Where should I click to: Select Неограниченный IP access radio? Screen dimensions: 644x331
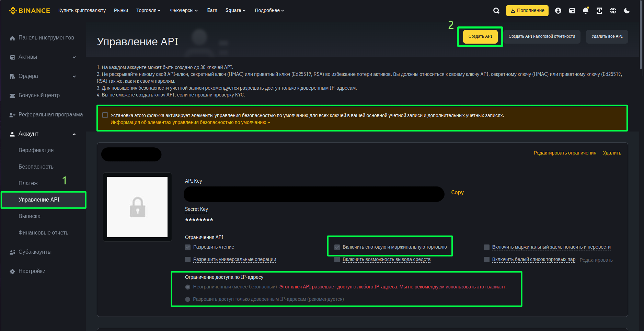188,287
